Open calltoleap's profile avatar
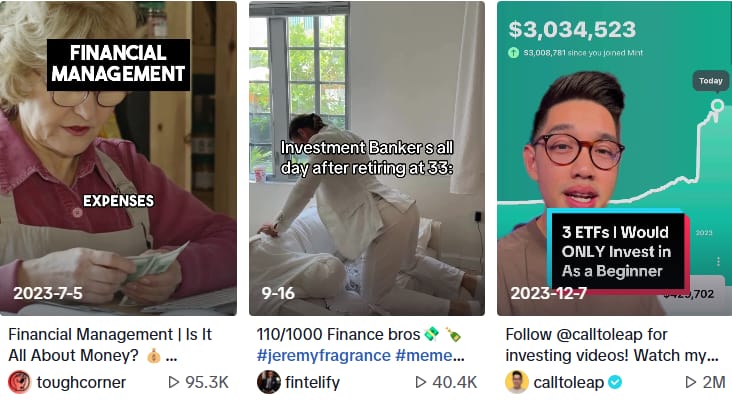The height and width of the screenshot is (403, 732). pos(517,382)
